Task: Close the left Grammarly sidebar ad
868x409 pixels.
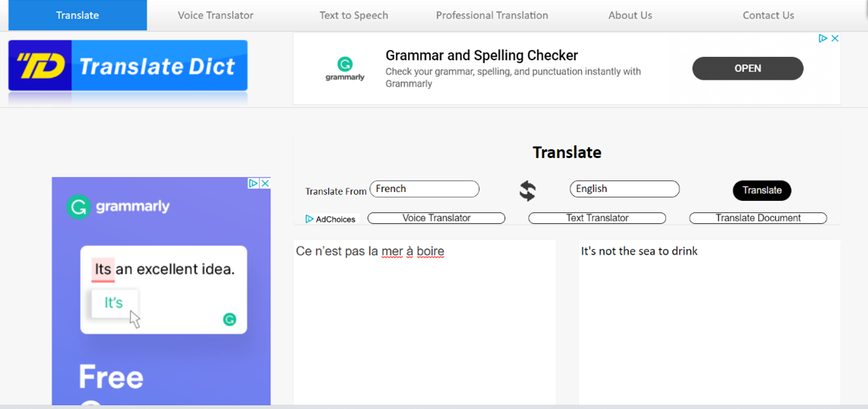Action: click(x=265, y=183)
